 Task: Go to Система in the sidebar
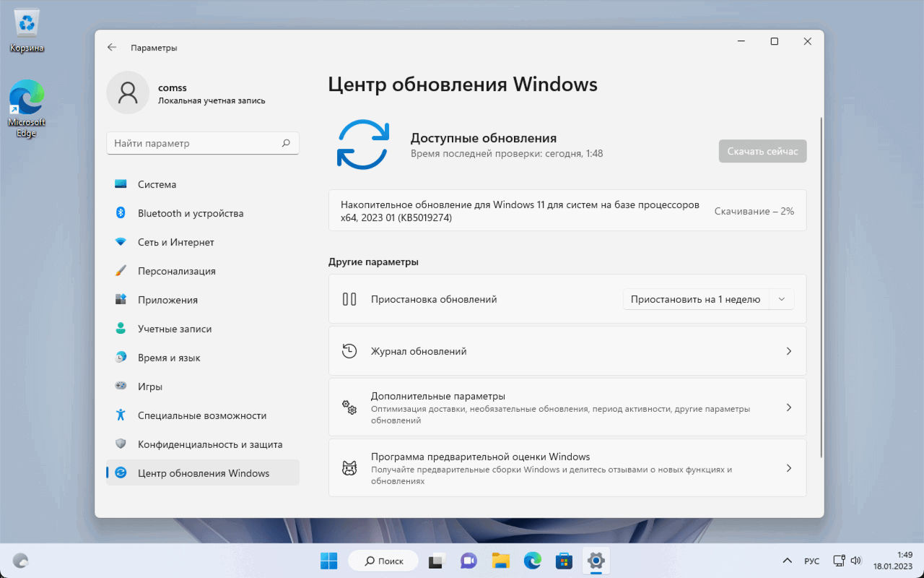tap(202, 184)
